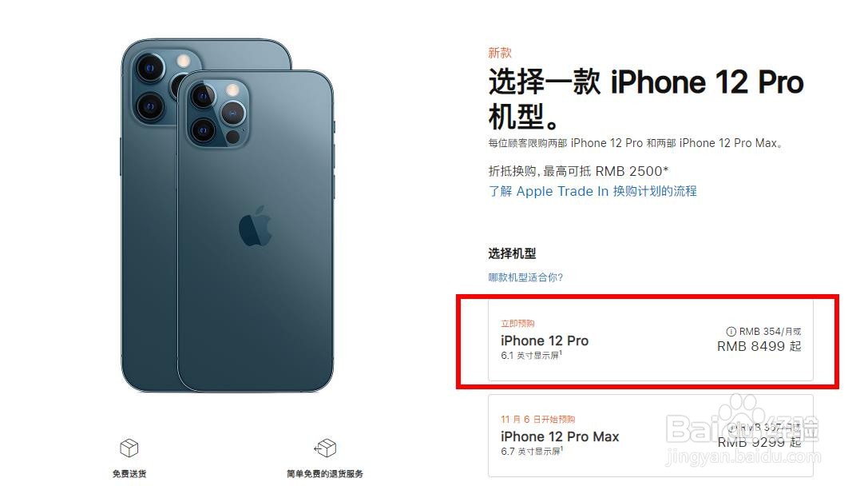Image resolution: width=868 pixels, height=486 pixels.
Task: Click the 立即预购 pre-order label
Action: click(517, 324)
